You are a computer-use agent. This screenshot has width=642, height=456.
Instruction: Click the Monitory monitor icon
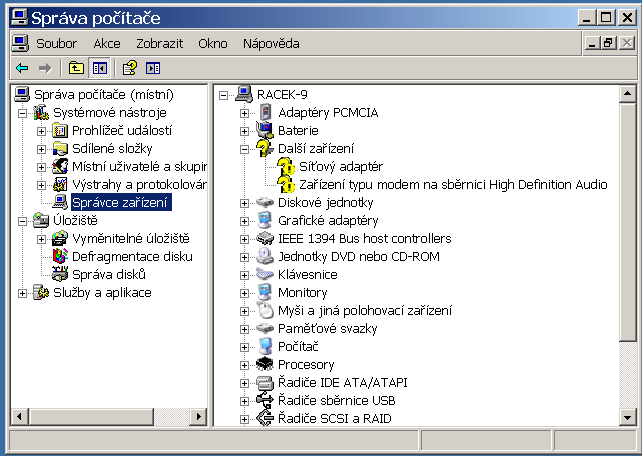265,293
